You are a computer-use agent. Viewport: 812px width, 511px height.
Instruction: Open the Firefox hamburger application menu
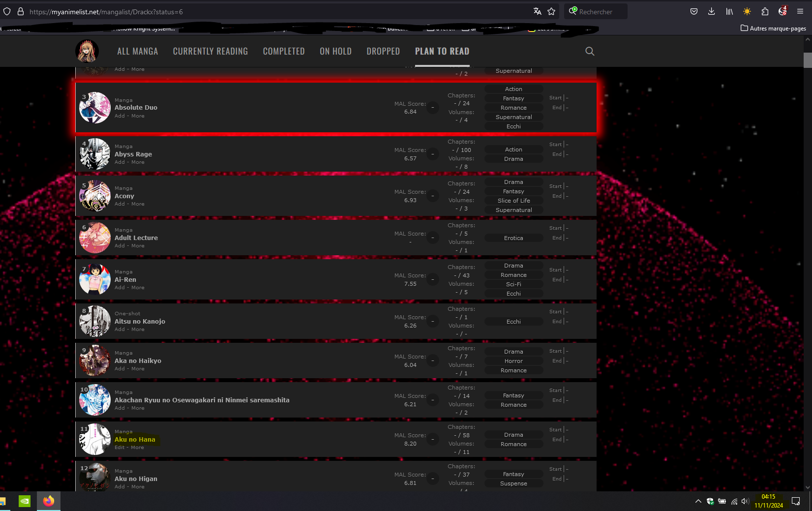800,11
